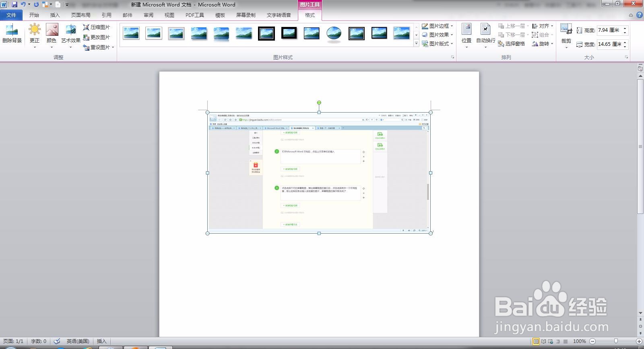This screenshot has height=349, width=644.
Task: Click the Redo icon in Quick Access Toolbar
Action: click(x=36, y=4)
